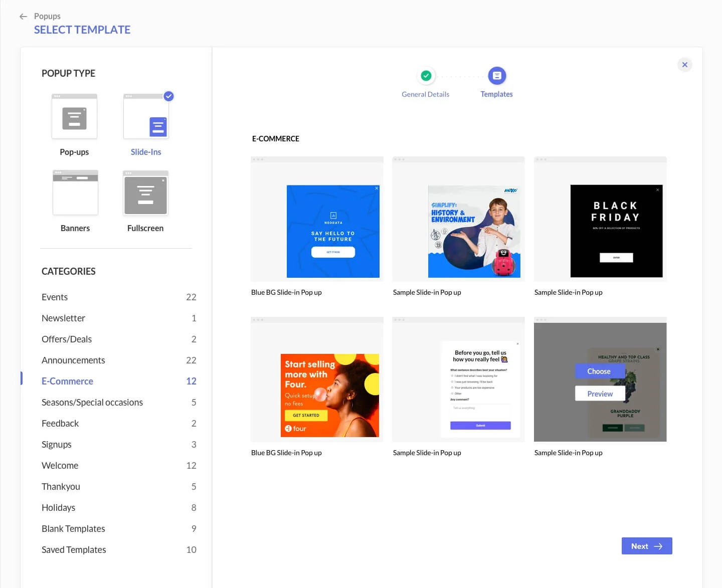This screenshot has width=722, height=588.
Task: Select the Saved Templates category
Action: 74,549
